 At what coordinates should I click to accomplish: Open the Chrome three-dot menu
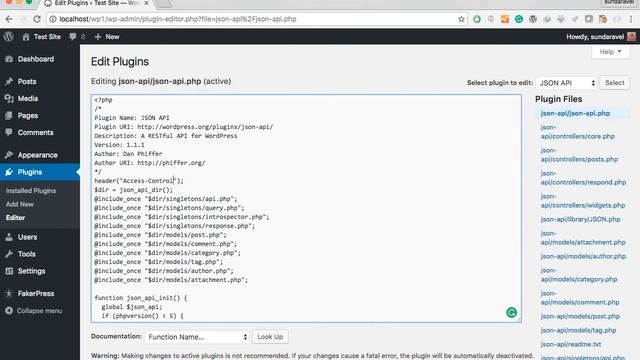click(x=631, y=19)
